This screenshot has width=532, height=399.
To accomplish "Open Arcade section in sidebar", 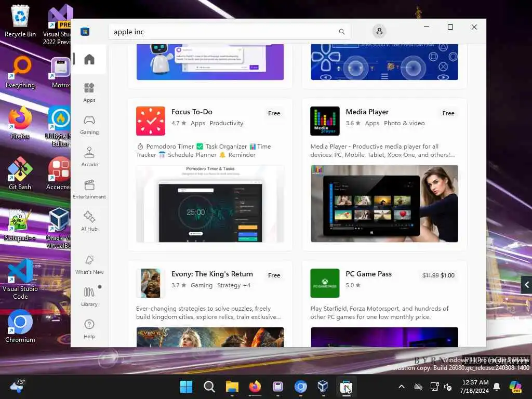I will (89, 157).
